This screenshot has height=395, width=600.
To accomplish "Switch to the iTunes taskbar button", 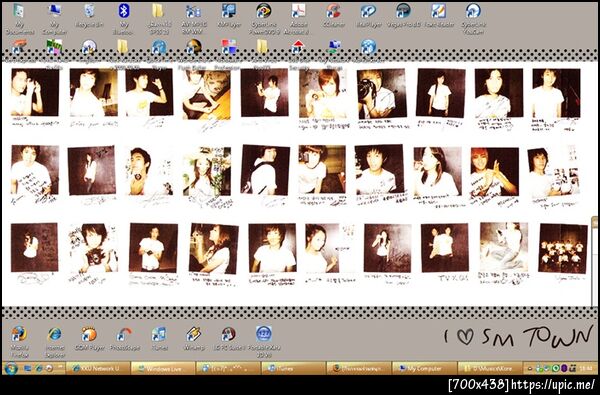I will click(x=293, y=368).
